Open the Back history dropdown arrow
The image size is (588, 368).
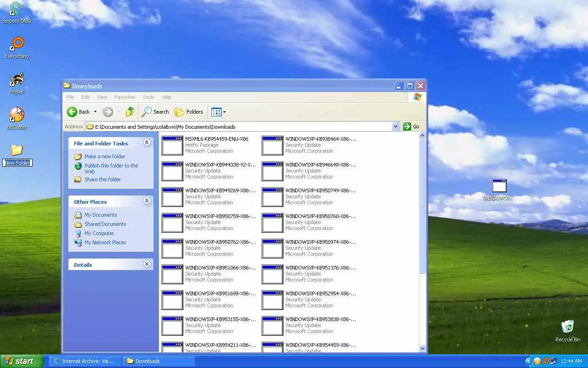pos(95,112)
